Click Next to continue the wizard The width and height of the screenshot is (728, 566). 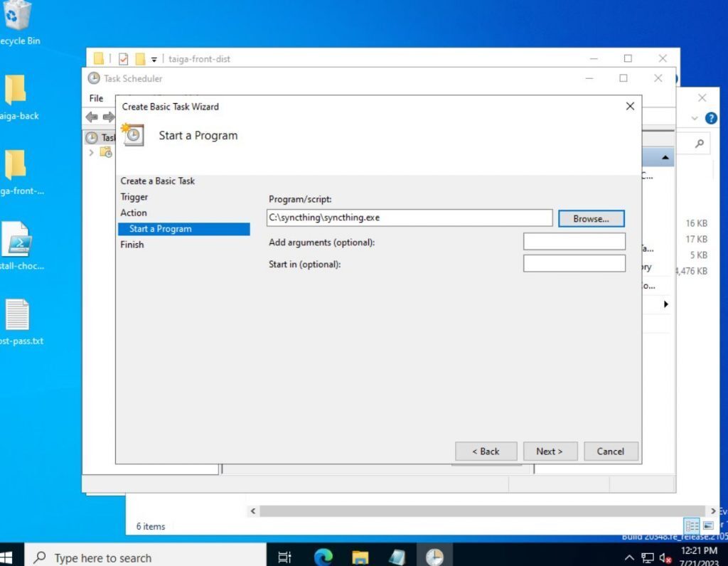click(x=550, y=451)
